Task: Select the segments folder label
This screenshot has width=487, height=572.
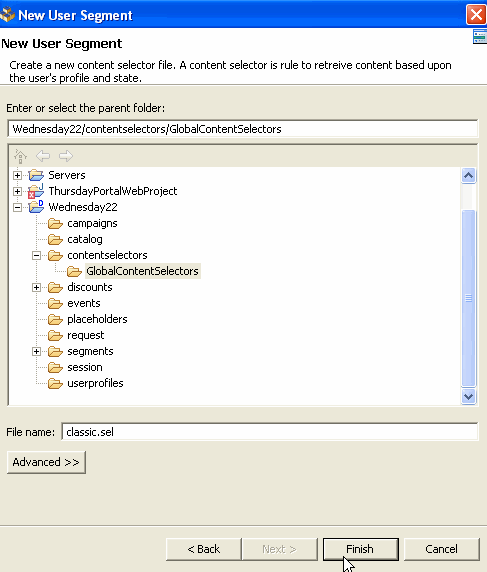Action: coord(90,351)
